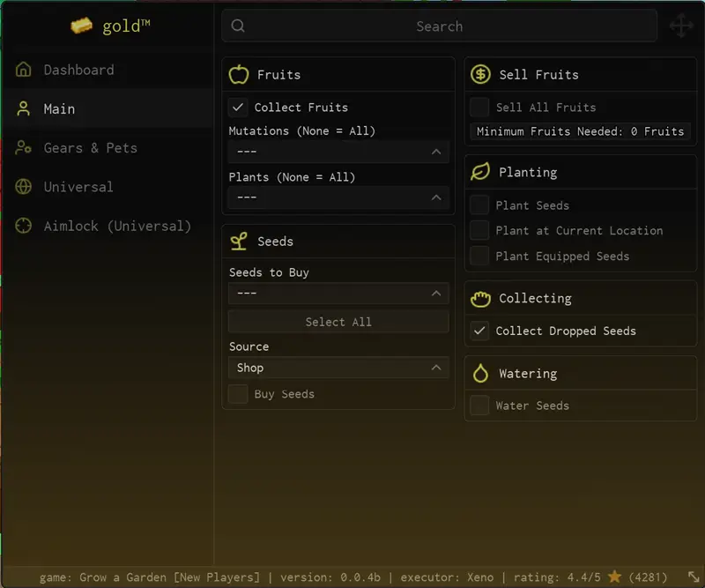The height and width of the screenshot is (588, 705).
Task: Click the Dashboard home icon
Action: (24, 70)
